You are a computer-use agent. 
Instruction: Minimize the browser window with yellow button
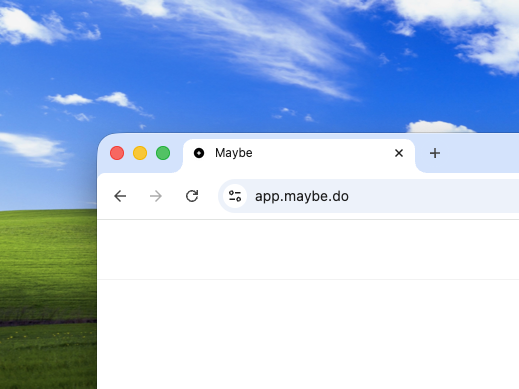[140, 153]
